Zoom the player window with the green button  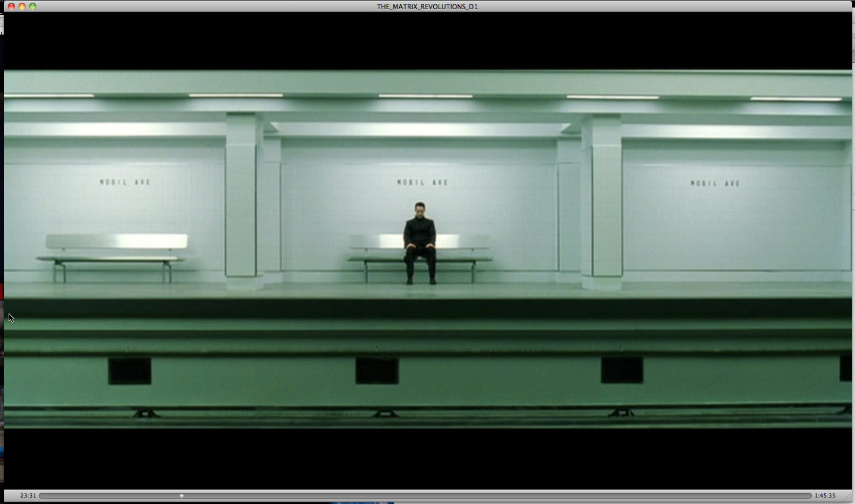click(x=33, y=6)
